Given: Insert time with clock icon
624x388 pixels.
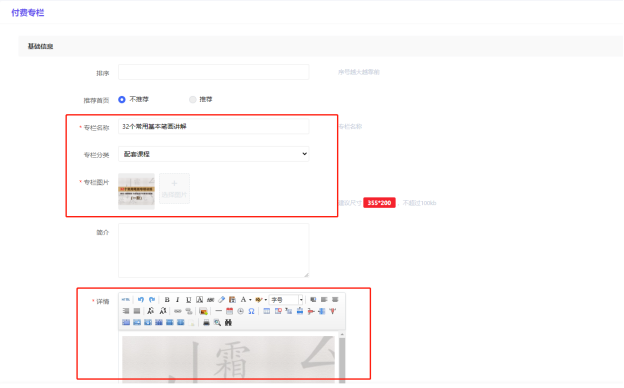Looking at the screenshot, I should [240, 311].
